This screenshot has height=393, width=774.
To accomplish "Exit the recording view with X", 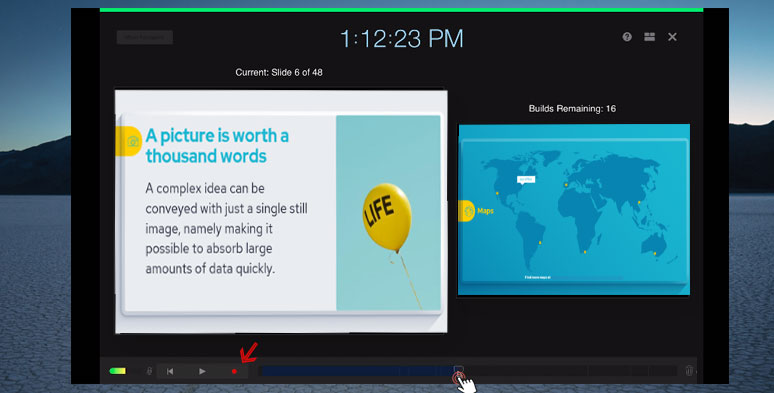I will (672, 37).
